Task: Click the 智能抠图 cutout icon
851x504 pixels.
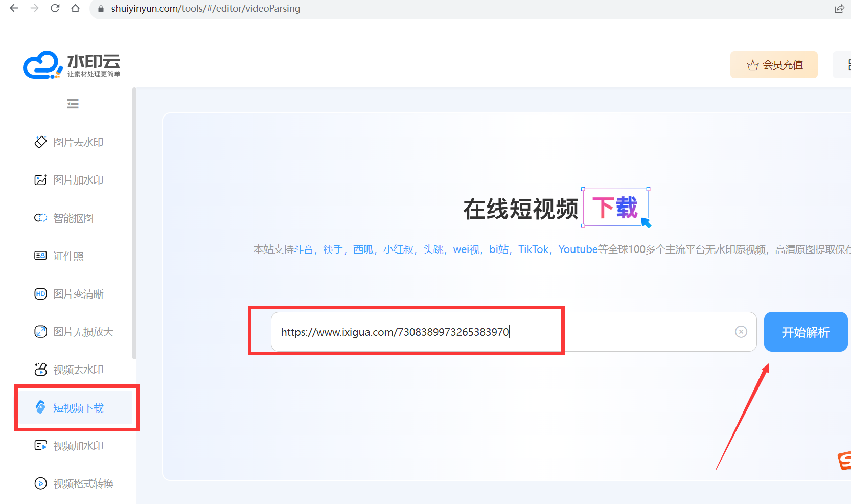Action: tap(40, 218)
